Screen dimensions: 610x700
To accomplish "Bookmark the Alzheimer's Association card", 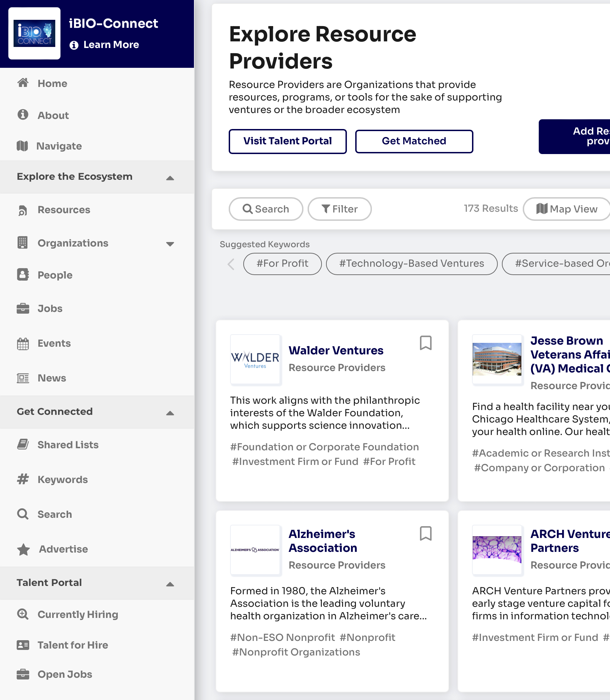I will click(x=426, y=533).
